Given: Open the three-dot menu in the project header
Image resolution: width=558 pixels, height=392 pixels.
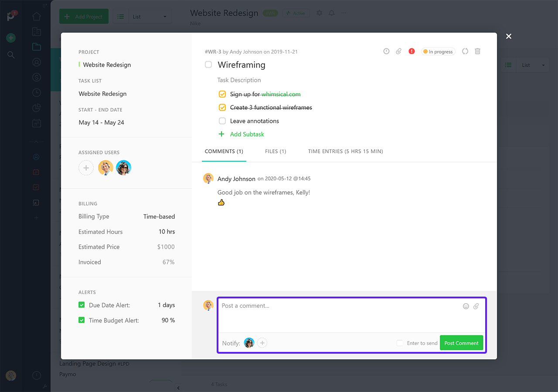Looking at the screenshot, I should (x=344, y=13).
